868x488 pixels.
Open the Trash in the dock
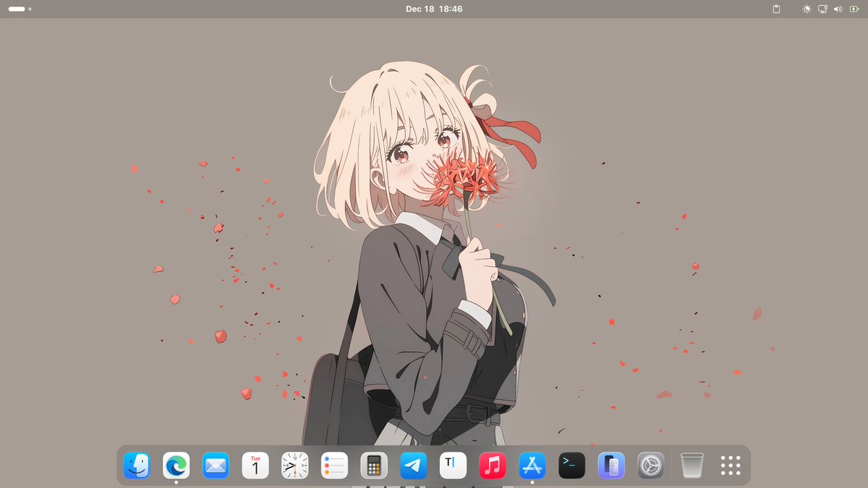[x=692, y=466]
